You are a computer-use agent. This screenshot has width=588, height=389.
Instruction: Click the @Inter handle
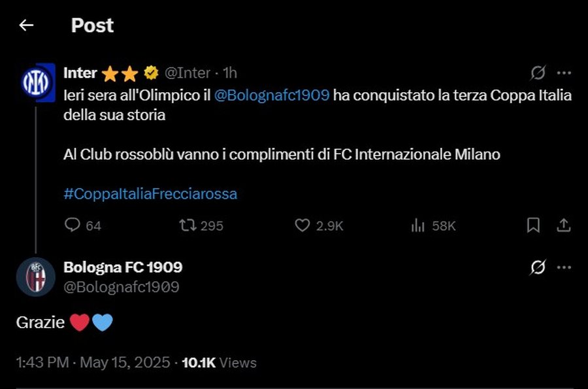tap(188, 73)
